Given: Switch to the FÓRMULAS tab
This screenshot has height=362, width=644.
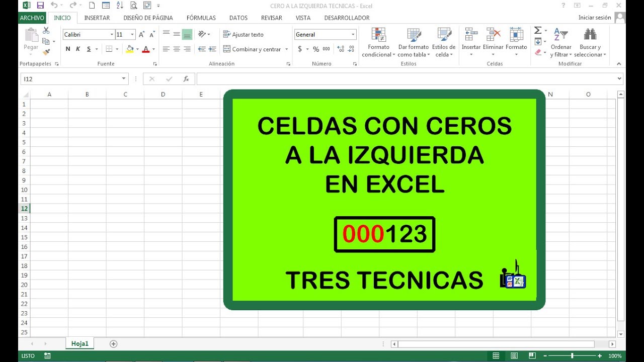Looking at the screenshot, I should 201,18.
